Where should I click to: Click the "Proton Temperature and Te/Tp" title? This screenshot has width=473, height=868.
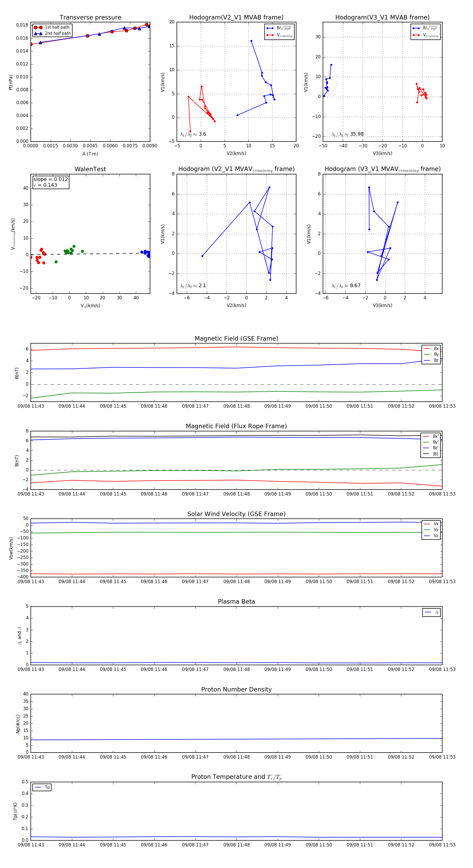coord(236,777)
